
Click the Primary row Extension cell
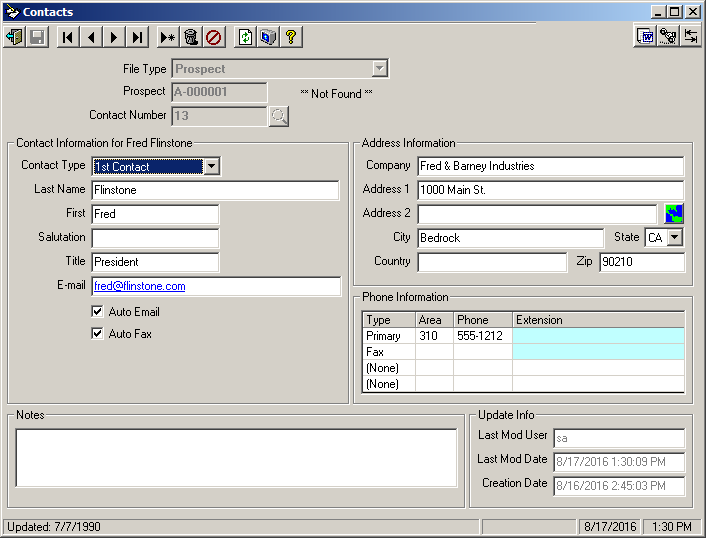point(598,336)
